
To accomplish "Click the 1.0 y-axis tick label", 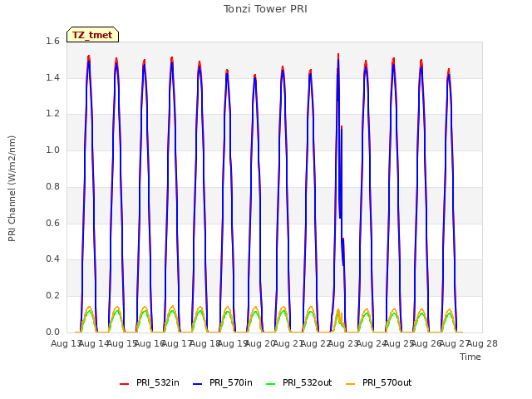I will (x=52, y=150).
